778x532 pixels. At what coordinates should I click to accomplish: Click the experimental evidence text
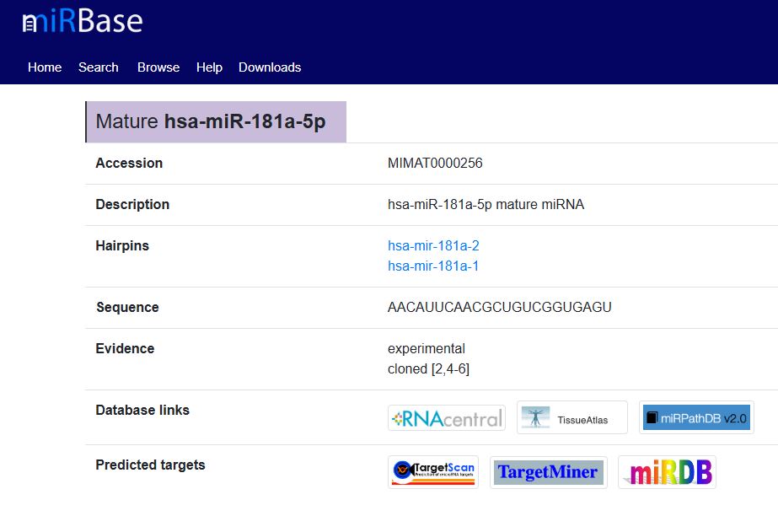pos(426,349)
